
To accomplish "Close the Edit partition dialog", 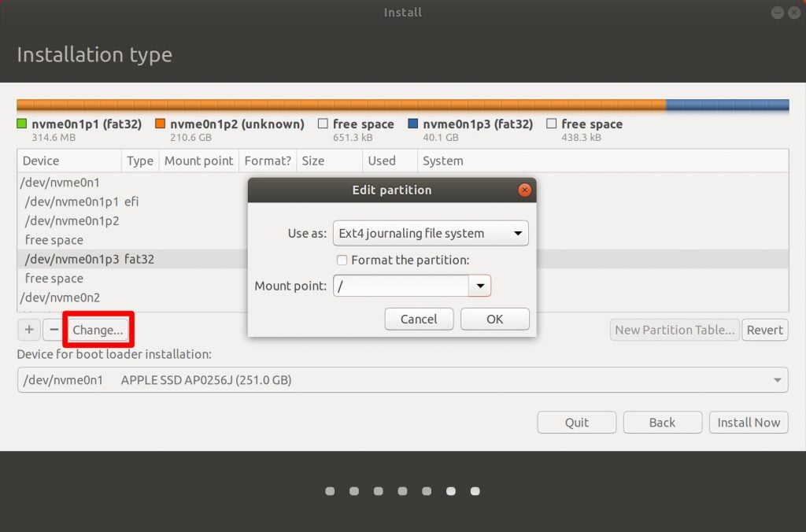I will [525, 190].
